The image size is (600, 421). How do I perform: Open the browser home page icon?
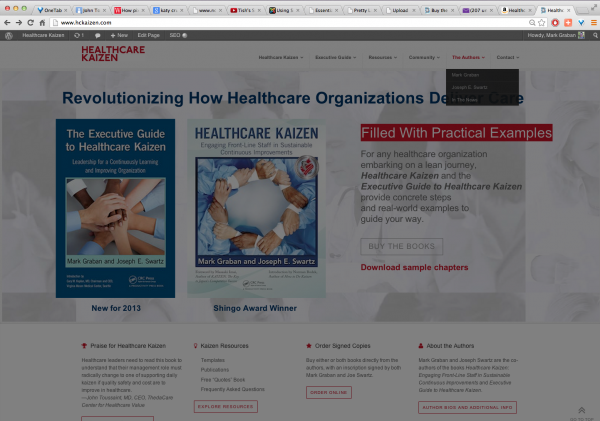pos(42,23)
